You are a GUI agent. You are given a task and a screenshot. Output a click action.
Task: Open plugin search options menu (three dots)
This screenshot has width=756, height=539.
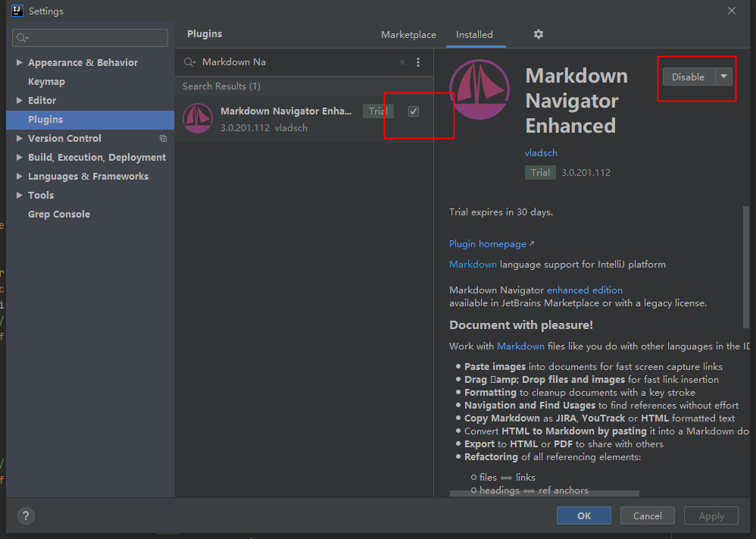(418, 62)
